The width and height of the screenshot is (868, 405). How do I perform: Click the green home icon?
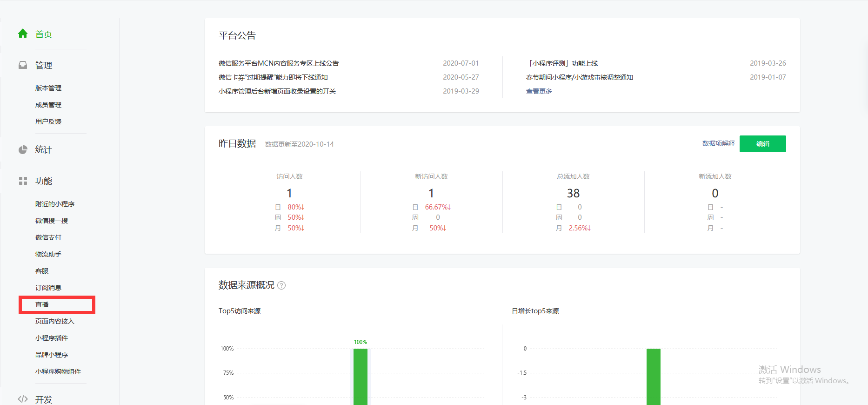[x=23, y=34]
